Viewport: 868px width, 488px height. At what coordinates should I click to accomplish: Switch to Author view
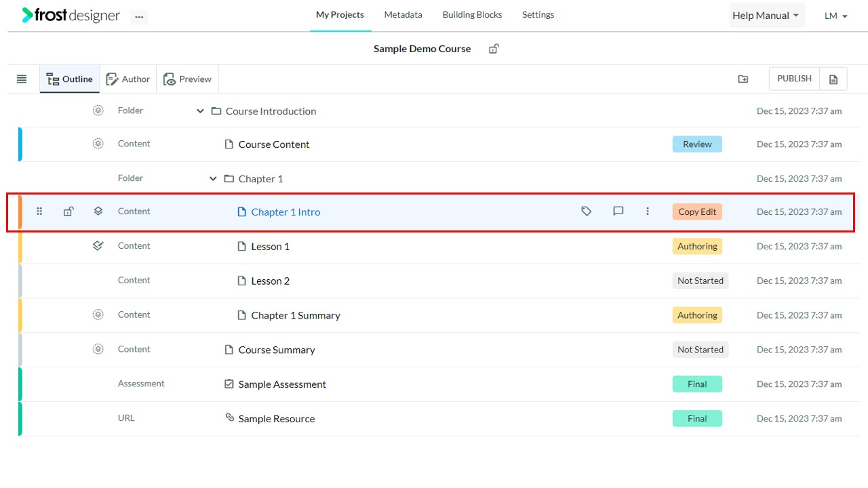[x=128, y=79]
